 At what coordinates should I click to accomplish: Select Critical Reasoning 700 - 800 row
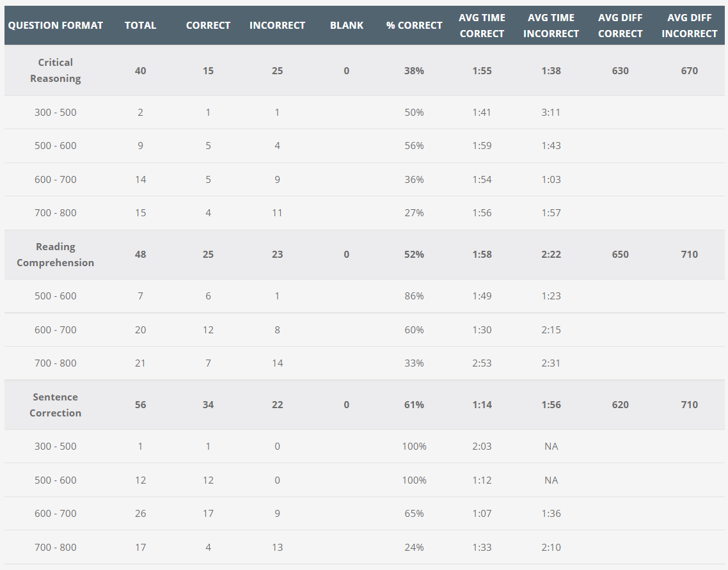pos(56,213)
